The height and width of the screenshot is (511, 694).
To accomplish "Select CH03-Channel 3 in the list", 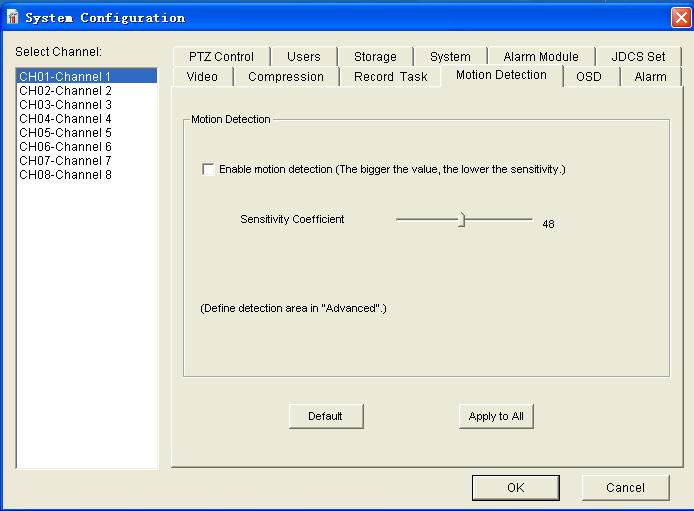I will [x=87, y=105].
